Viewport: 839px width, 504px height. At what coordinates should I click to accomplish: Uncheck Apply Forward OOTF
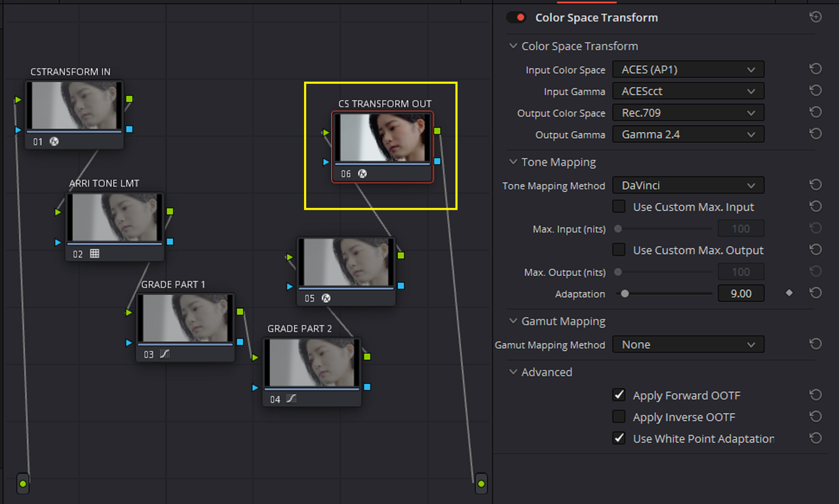[619, 395]
